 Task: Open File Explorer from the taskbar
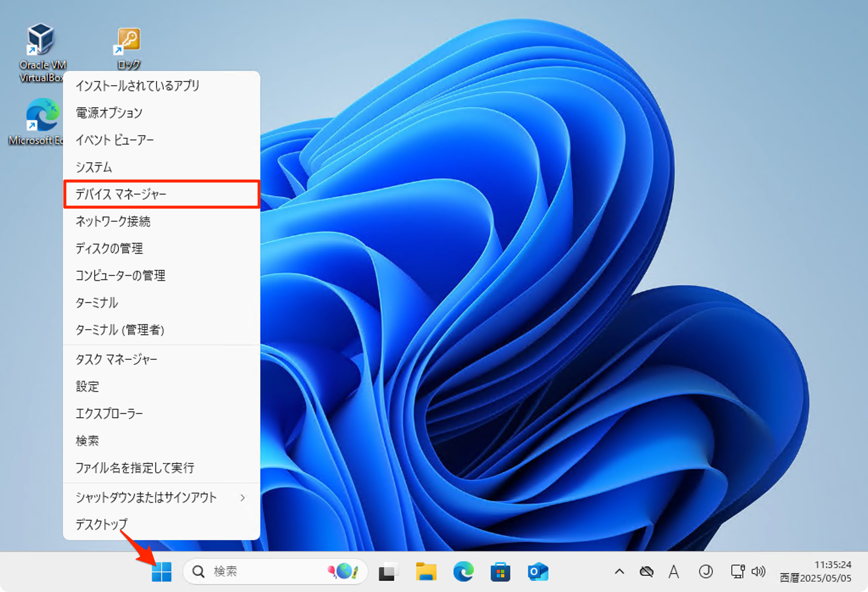point(426,571)
